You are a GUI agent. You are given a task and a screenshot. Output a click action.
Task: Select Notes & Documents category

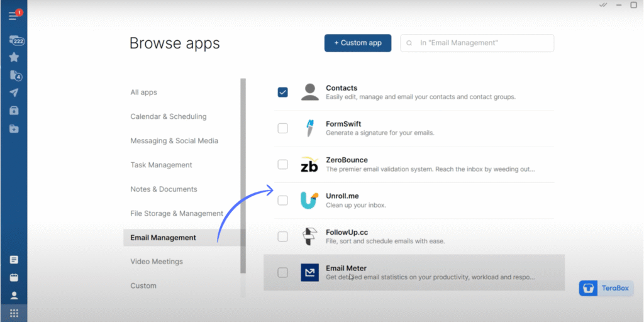click(x=164, y=189)
